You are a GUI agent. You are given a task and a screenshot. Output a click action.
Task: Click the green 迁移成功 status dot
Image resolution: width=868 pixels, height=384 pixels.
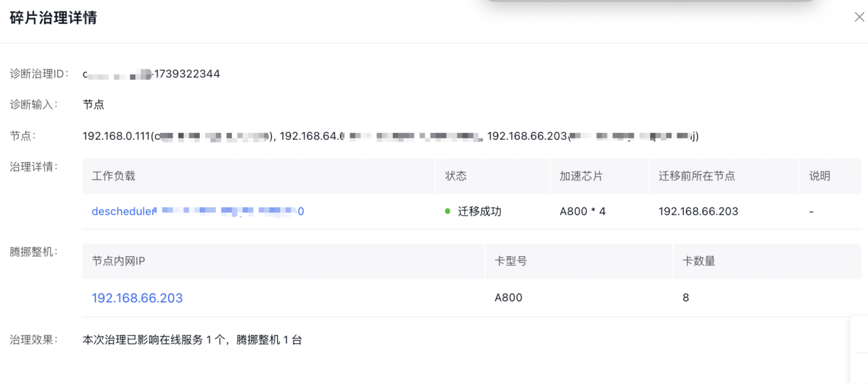click(x=447, y=211)
